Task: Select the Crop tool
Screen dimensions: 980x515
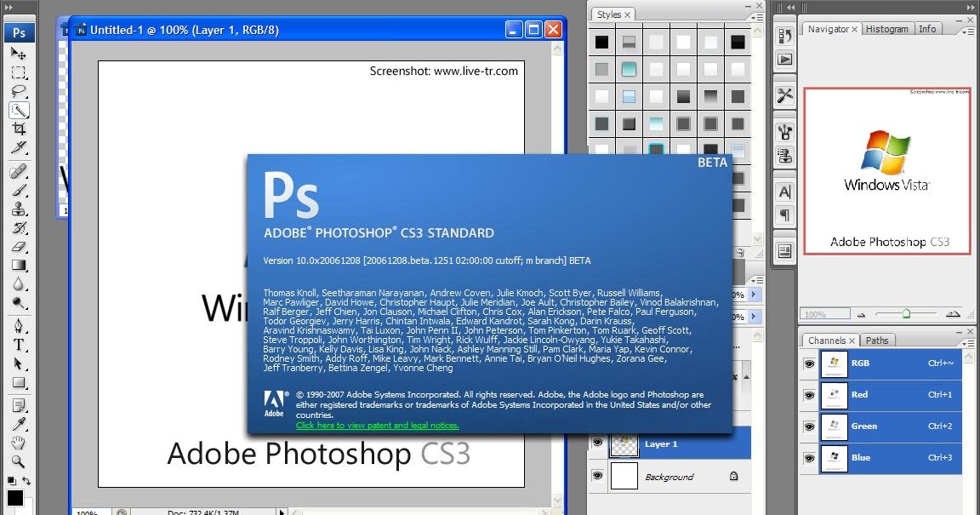Action: pos(19,129)
